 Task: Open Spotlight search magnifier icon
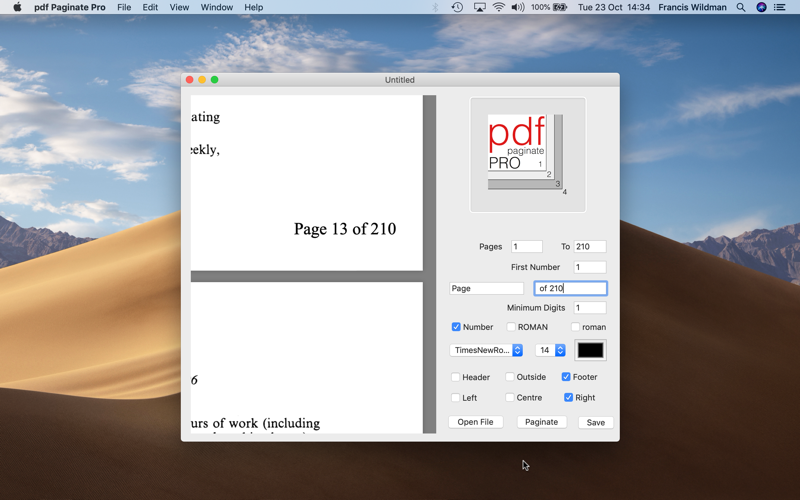[741, 7]
